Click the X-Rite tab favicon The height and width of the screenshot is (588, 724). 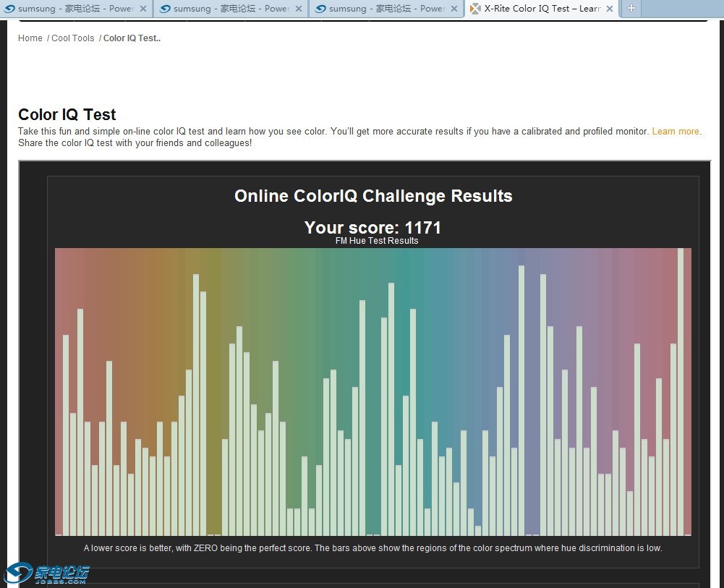(475, 9)
